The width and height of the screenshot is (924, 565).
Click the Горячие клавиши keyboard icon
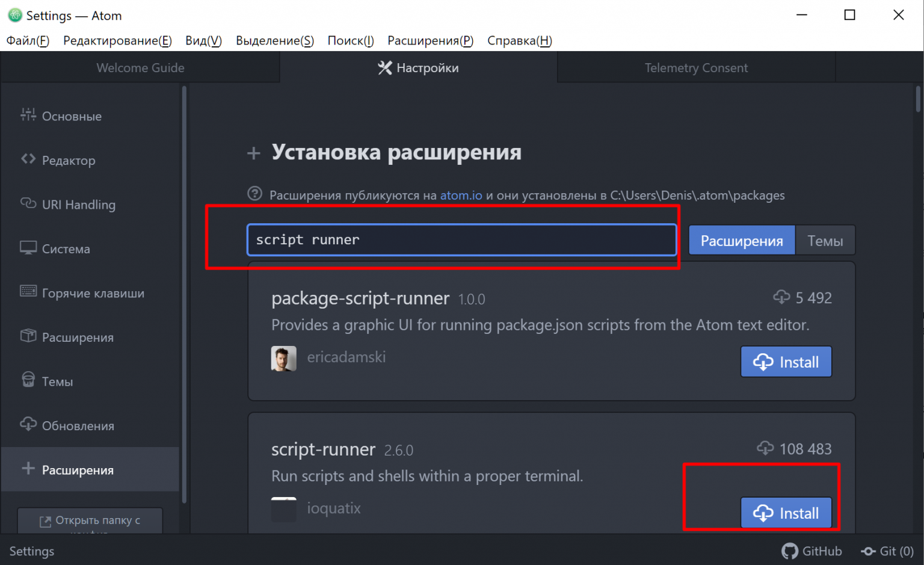click(x=28, y=291)
